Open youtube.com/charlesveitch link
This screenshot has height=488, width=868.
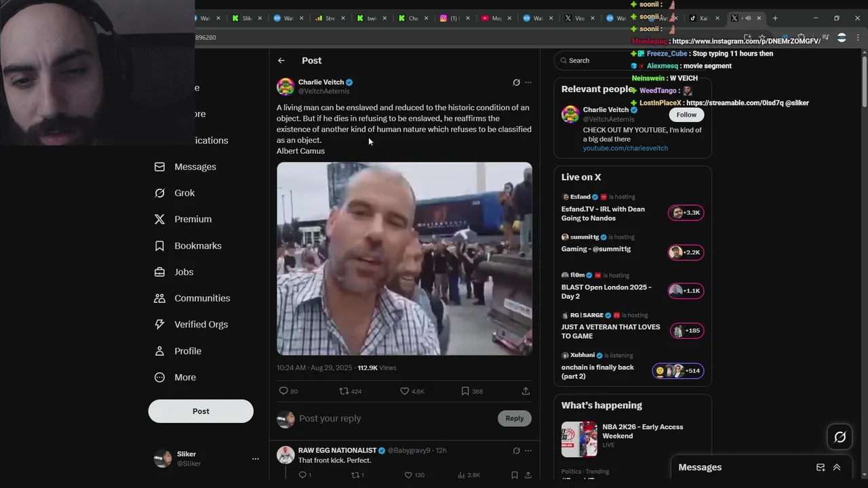[x=625, y=148]
